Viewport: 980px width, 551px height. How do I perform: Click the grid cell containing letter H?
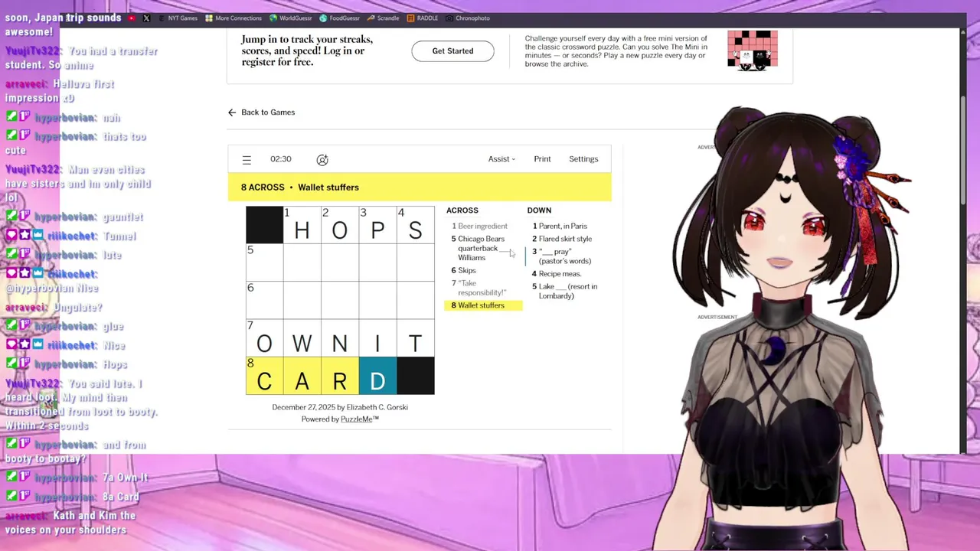pyautogui.click(x=302, y=225)
